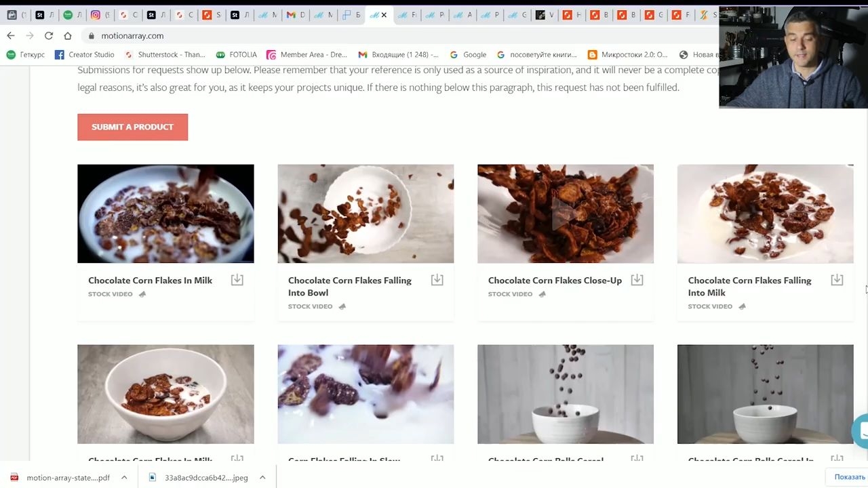Viewport: 868px width, 488px height.
Task: Close the active Motion Array tab
Action: pos(384,15)
